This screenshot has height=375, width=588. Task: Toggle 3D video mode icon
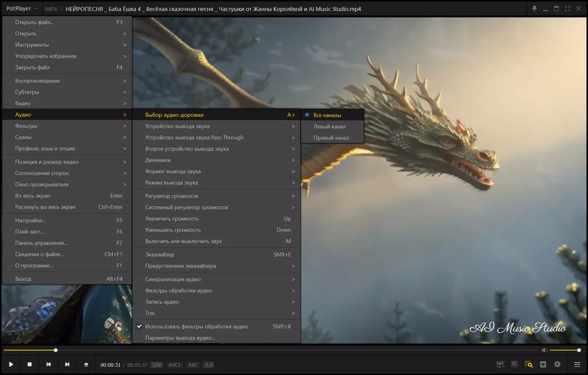pos(514,364)
